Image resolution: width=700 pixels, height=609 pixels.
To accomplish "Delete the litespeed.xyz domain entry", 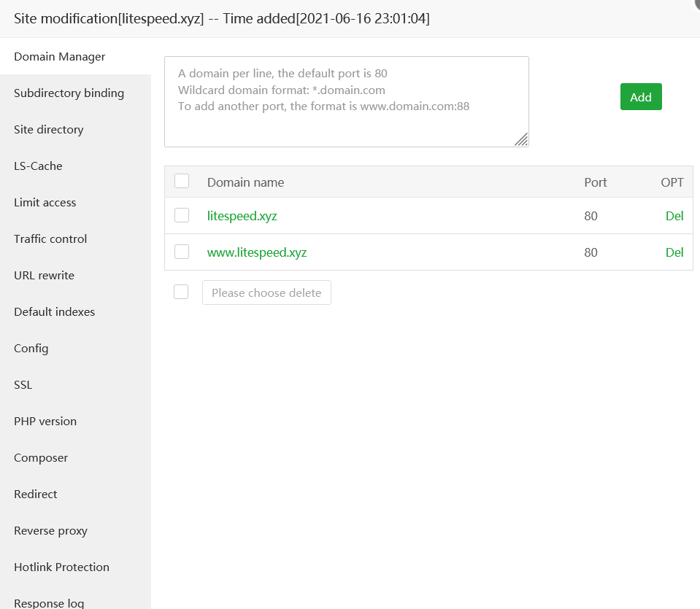I will pos(674,216).
